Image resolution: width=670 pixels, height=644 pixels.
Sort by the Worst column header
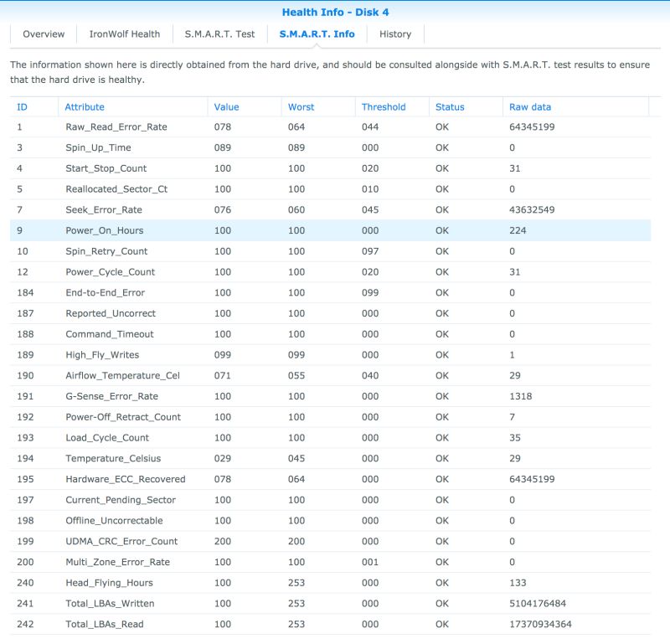point(318,107)
